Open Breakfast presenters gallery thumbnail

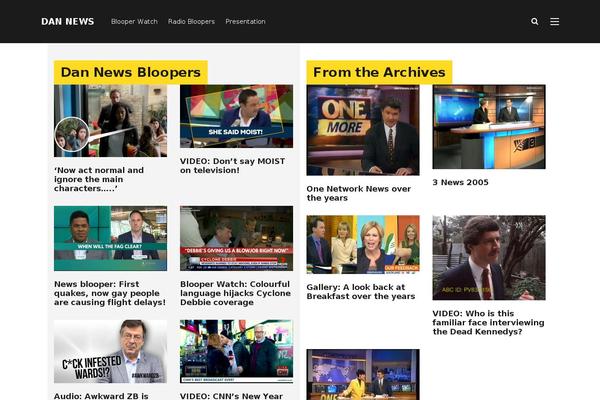point(363,245)
